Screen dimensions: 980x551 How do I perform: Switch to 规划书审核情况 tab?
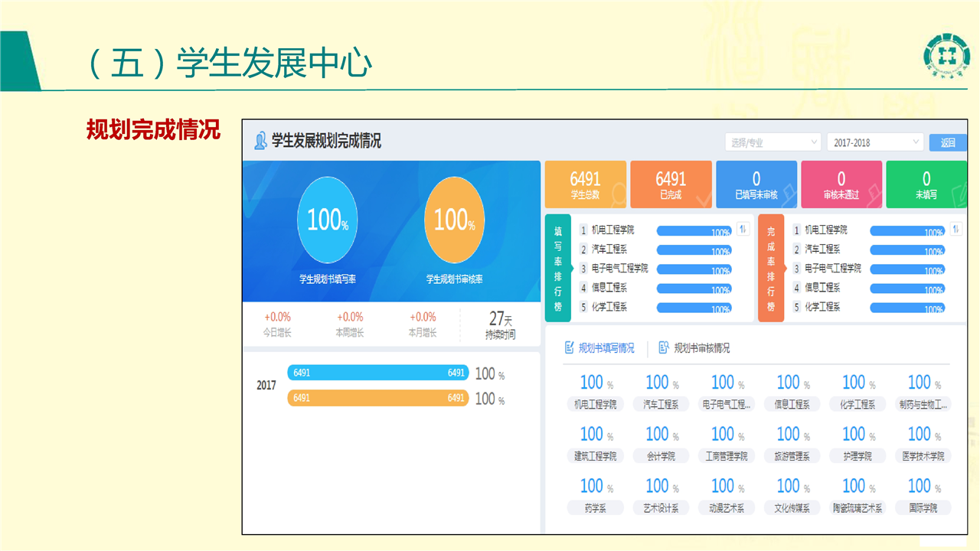[x=701, y=348]
